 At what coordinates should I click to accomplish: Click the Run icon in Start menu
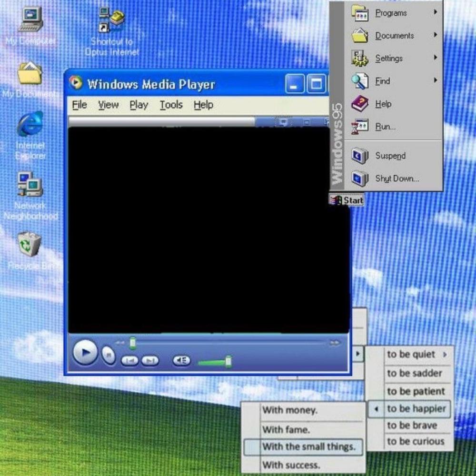pos(360,127)
